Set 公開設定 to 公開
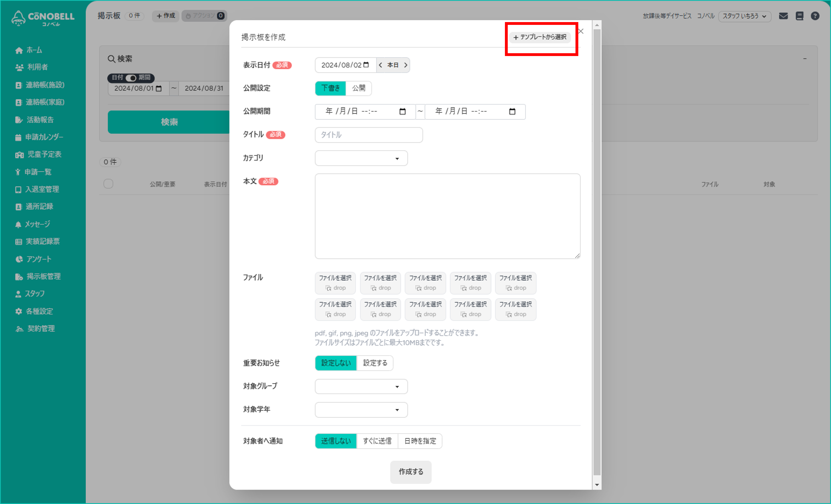The image size is (831, 504). (x=358, y=88)
